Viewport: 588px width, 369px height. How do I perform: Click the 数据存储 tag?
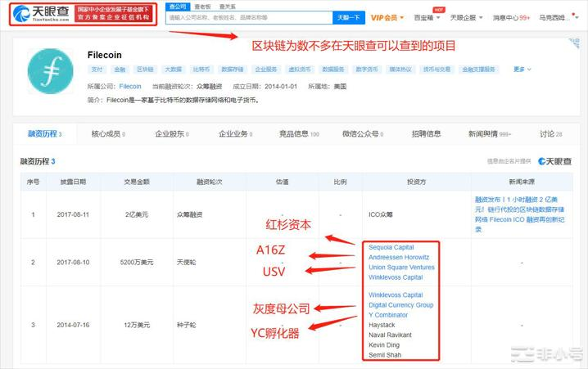[232, 70]
